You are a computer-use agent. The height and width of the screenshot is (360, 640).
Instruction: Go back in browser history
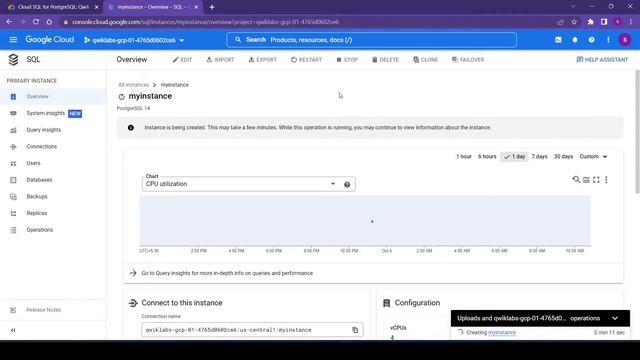point(9,22)
